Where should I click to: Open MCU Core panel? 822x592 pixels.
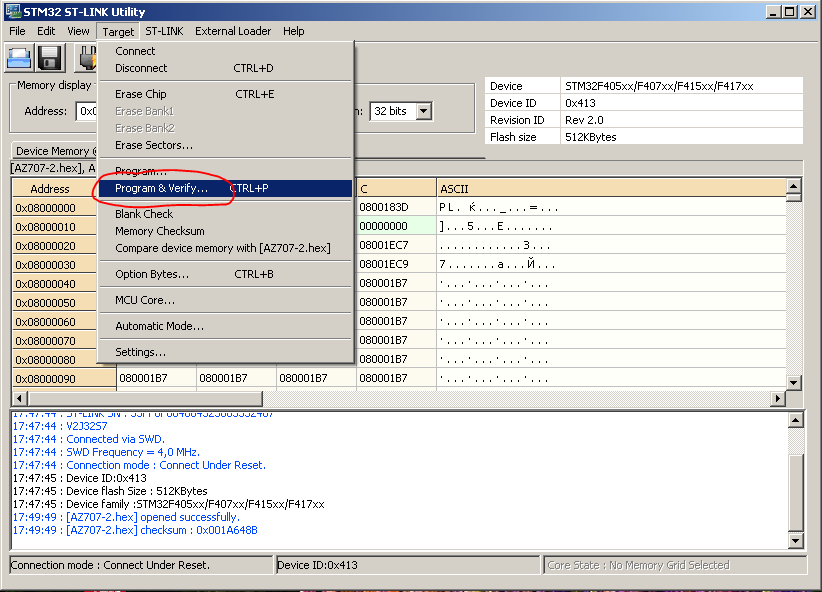[x=145, y=300]
